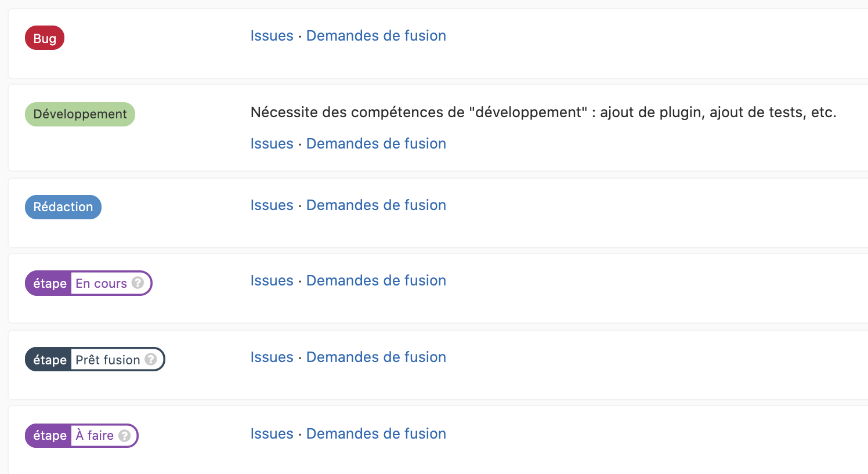View Issues linked to Rédaction label
Viewport: 868px width, 474px height.
(272, 205)
